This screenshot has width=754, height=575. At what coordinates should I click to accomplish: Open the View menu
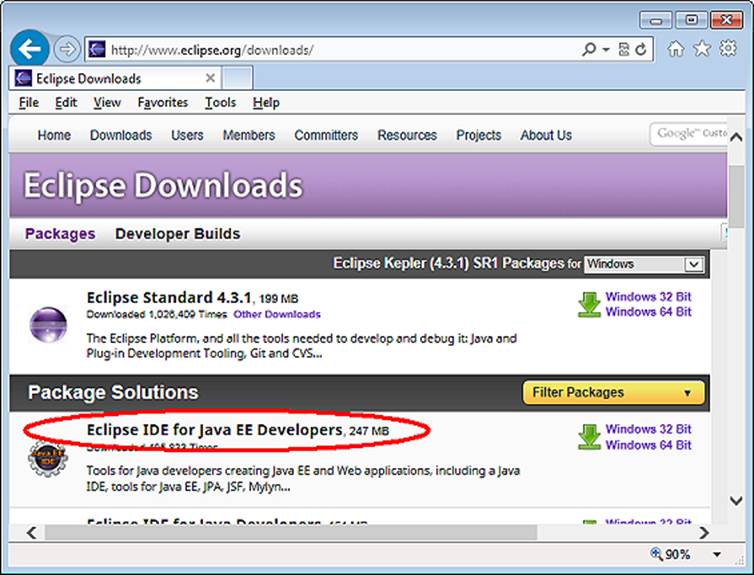tap(107, 102)
